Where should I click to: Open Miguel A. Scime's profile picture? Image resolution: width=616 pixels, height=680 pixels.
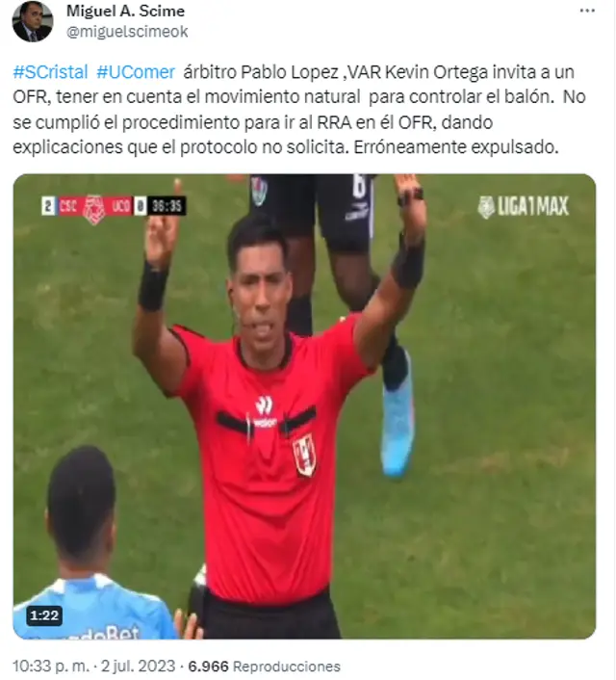click(33, 21)
